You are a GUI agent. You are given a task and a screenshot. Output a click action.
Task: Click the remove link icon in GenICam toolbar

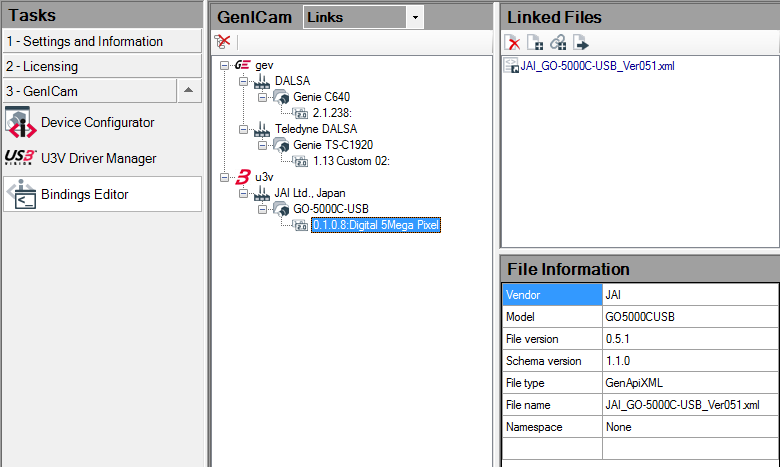tap(222, 42)
